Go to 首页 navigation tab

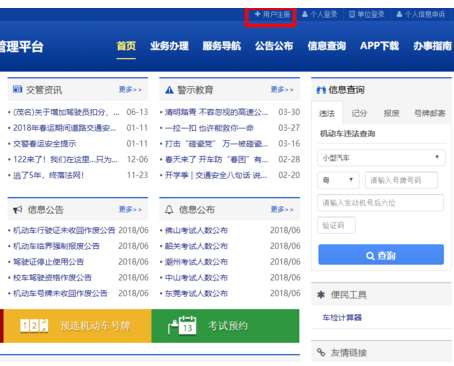pyautogui.click(x=126, y=46)
